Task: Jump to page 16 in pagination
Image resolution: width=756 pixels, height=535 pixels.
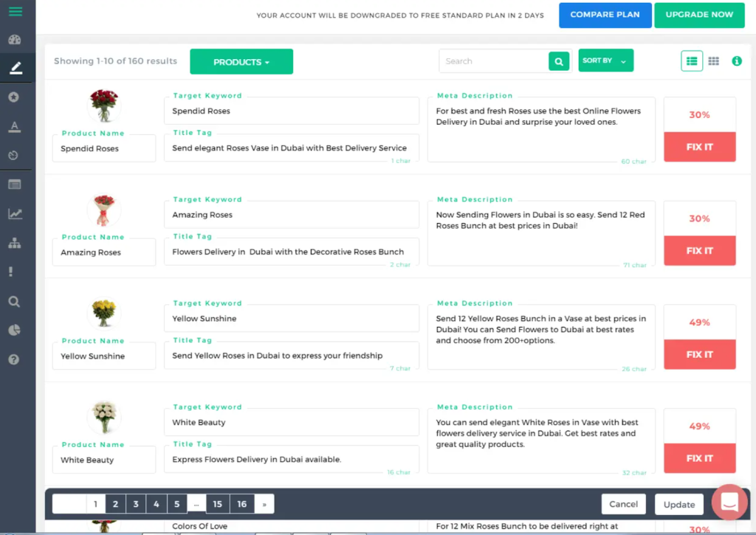Action: [242, 504]
